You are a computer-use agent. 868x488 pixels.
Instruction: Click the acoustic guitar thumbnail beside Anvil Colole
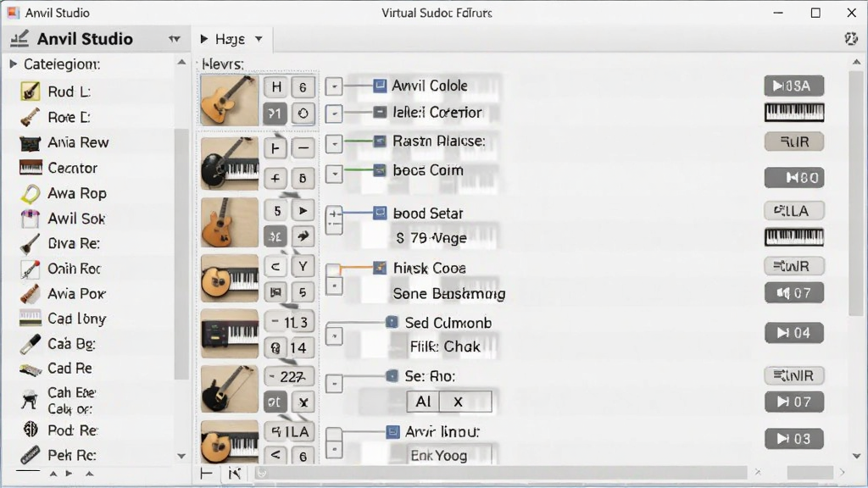pos(229,100)
